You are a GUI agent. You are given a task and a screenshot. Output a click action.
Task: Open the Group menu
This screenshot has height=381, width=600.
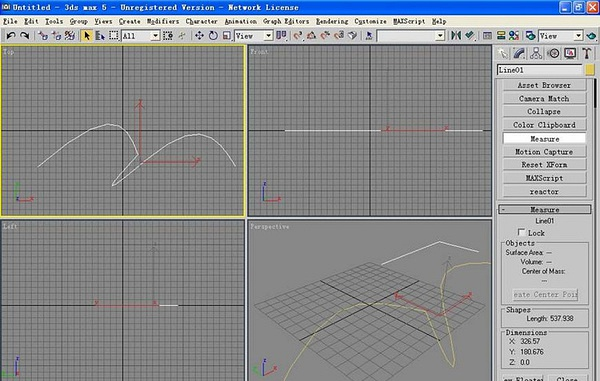pyautogui.click(x=78, y=21)
